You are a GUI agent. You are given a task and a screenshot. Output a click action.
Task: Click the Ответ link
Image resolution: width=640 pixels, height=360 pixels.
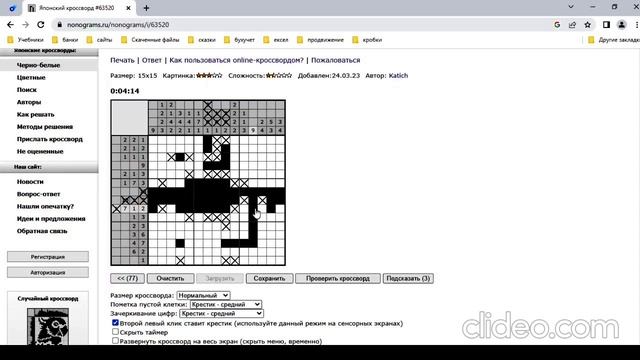pyautogui.click(x=151, y=60)
